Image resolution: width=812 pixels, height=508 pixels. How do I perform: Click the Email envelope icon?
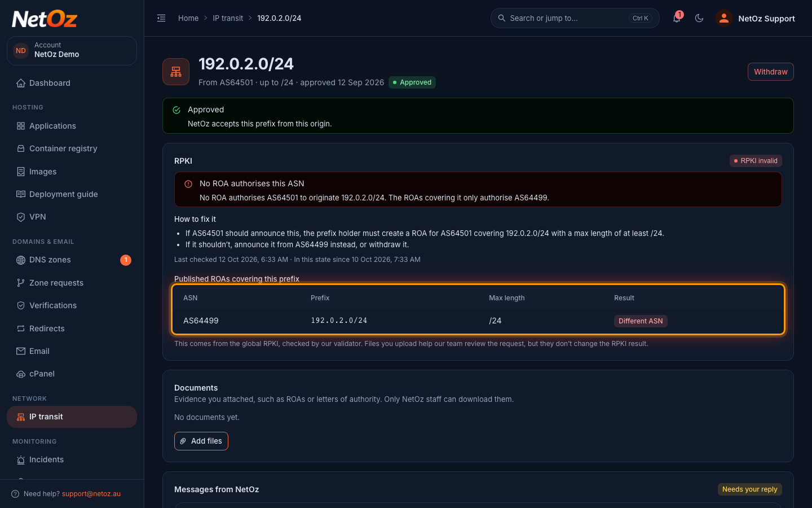pyautogui.click(x=21, y=351)
